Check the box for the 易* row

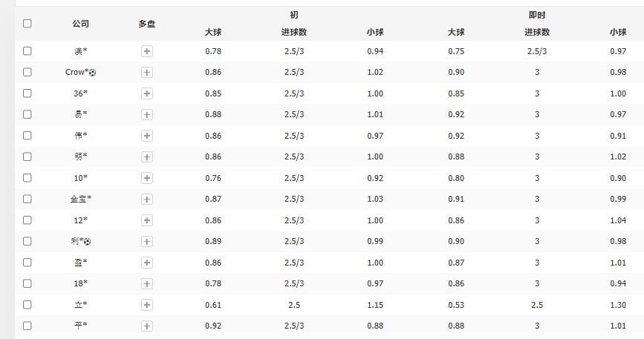[x=27, y=114]
